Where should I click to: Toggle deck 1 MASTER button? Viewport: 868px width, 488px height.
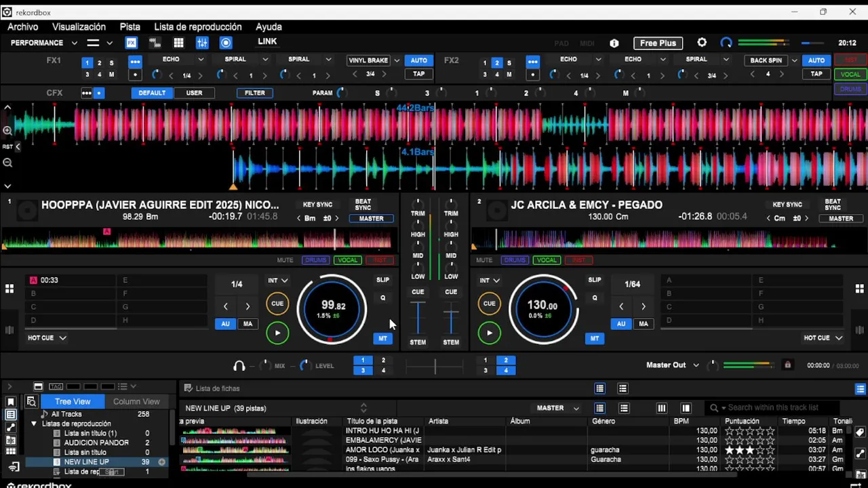pyautogui.click(x=371, y=219)
